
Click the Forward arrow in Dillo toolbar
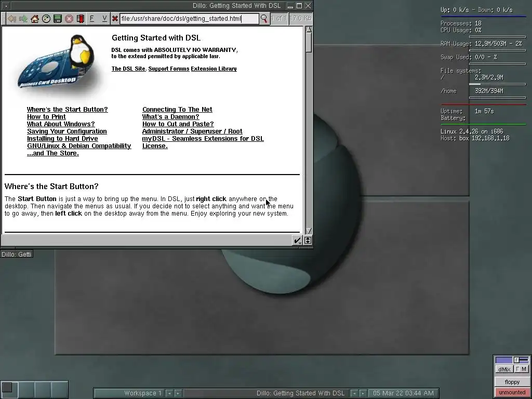coord(23,19)
